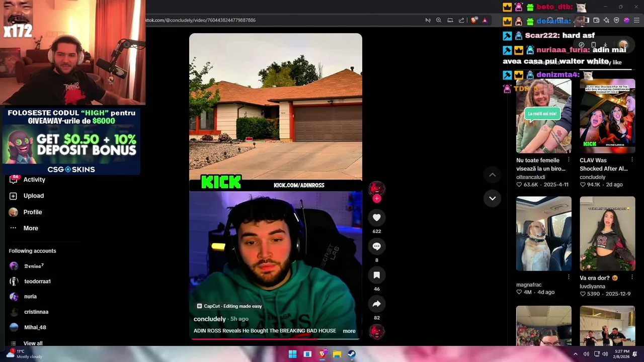
Task: Open options dots for 'Nu toate femeile' video
Action: (x=569, y=160)
